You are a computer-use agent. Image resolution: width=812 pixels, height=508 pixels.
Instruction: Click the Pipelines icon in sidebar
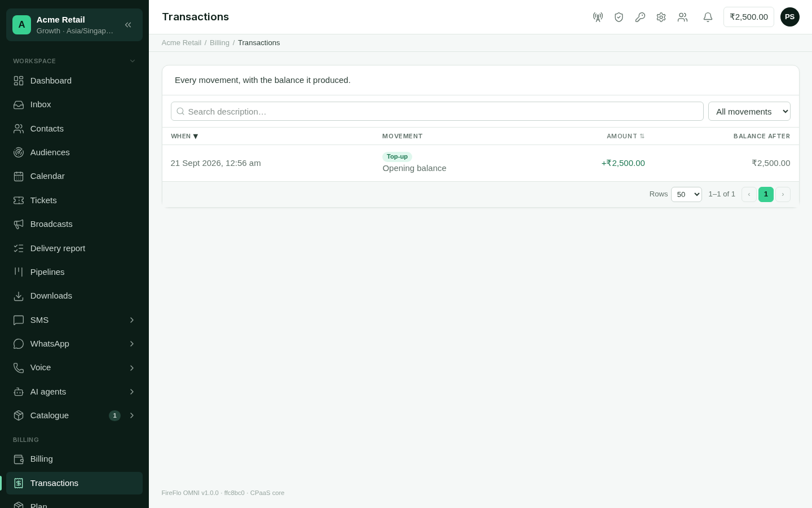(19, 272)
